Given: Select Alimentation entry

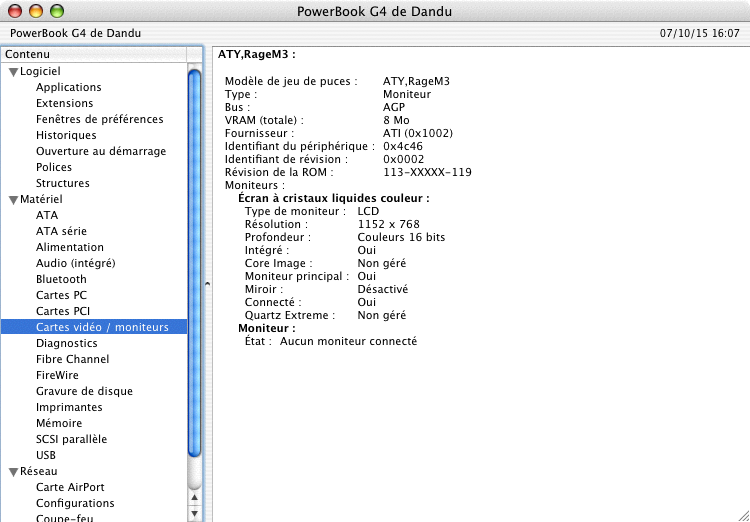Looking at the screenshot, I should (70, 247).
